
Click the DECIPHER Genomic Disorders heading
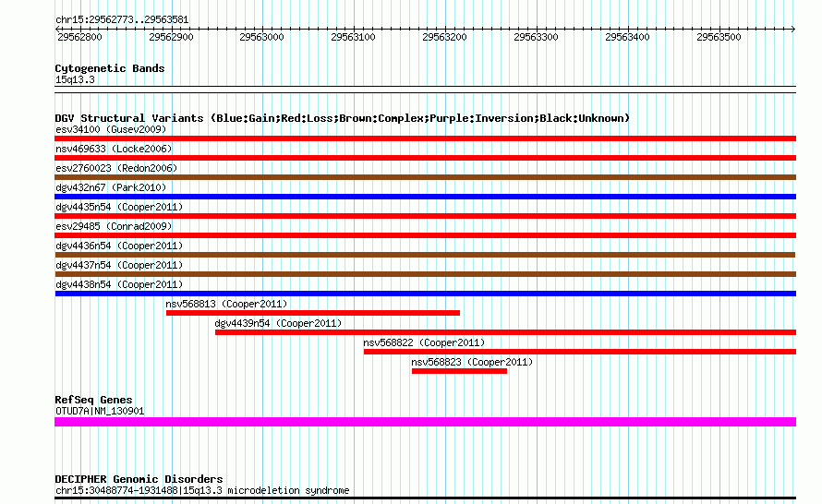coord(139,479)
